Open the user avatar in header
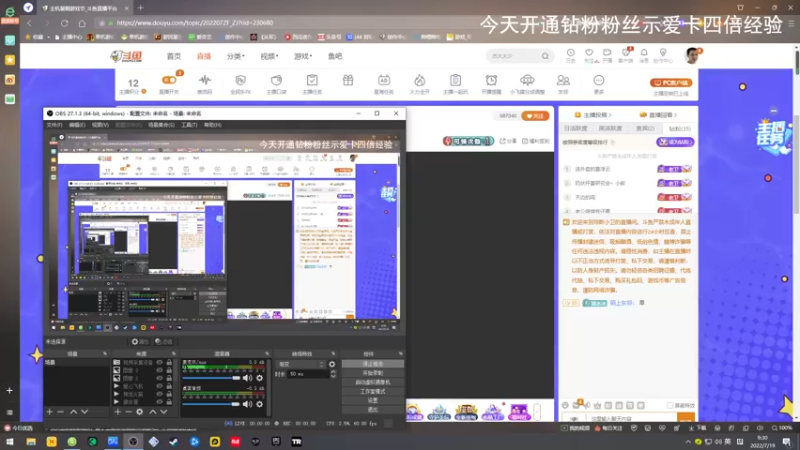This screenshot has width=800, height=450. (x=692, y=56)
